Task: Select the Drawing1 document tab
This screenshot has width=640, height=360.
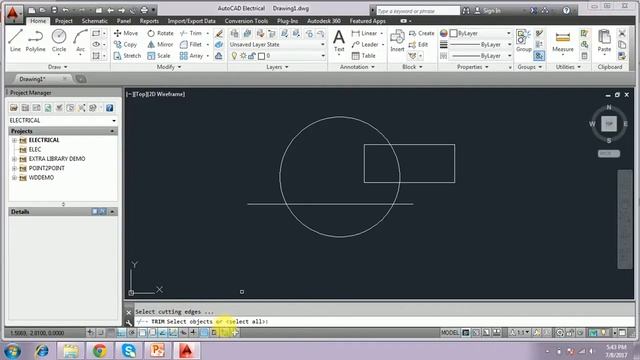Action: 33,79
